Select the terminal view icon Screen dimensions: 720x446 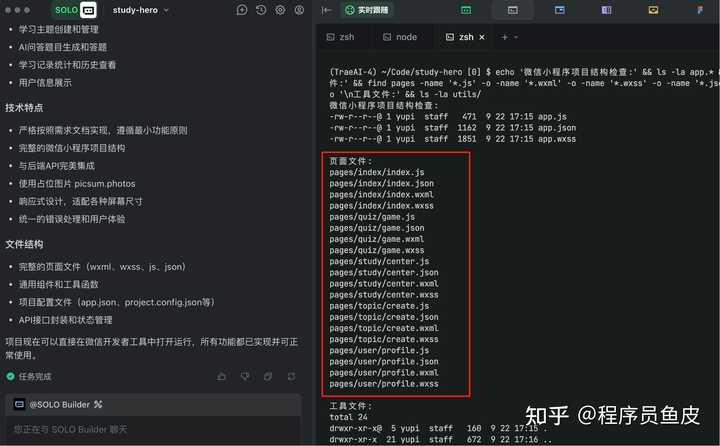513,10
